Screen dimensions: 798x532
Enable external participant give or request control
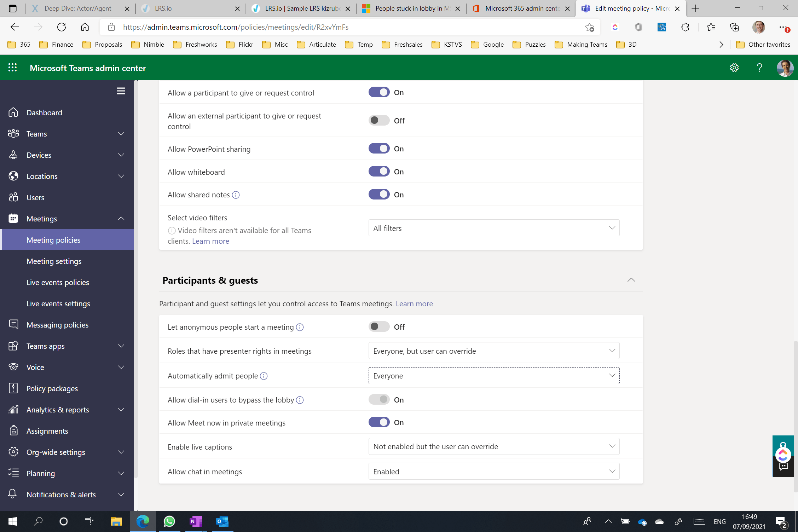[x=379, y=121]
